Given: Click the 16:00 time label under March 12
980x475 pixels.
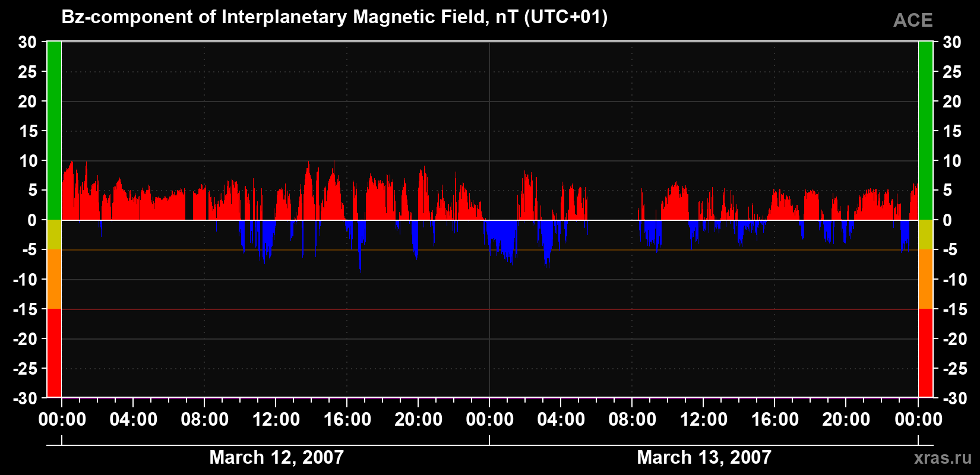Looking at the screenshot, I should click(347, 420).
